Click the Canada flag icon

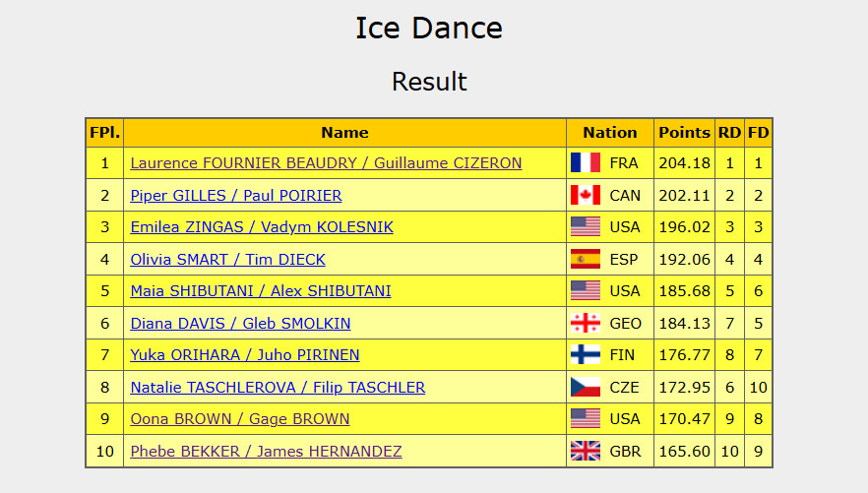point(585,195)
